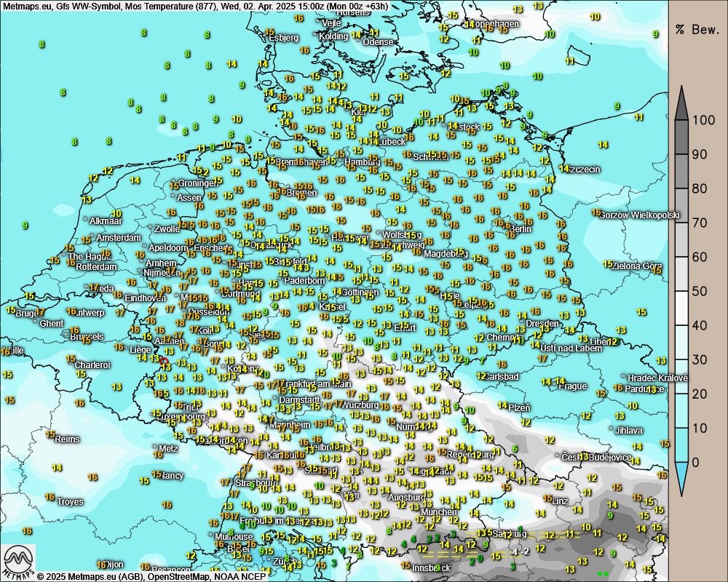Open the copyright attribution text at the bottom

pos(151,576)
